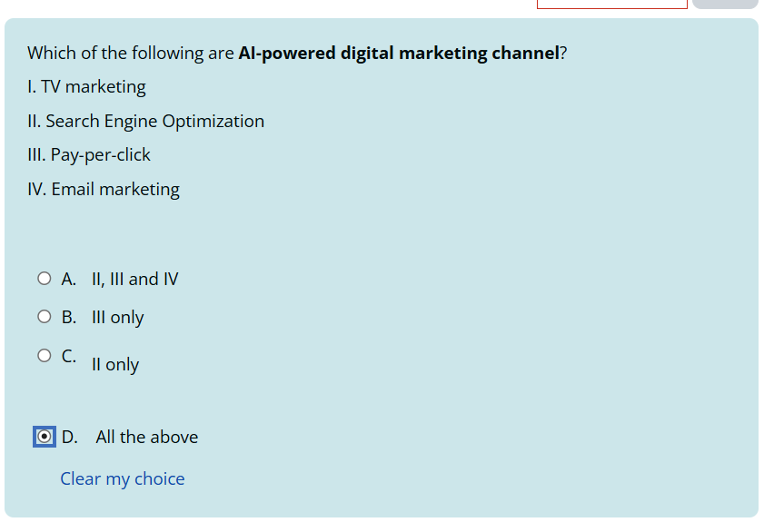Click the selected option D radio button

(45, 437)
